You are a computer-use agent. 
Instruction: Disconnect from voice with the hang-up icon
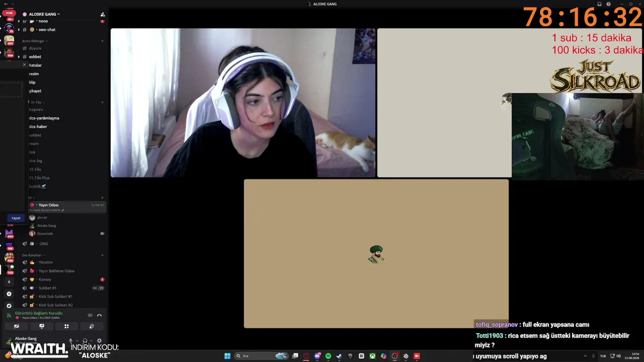[x=99, y=315]
